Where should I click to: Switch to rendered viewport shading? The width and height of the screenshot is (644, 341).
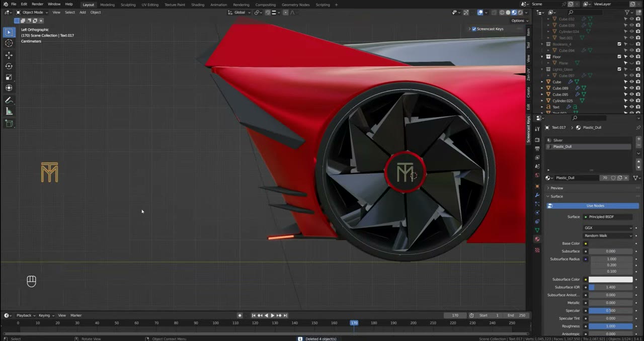[x=519, y=12]
